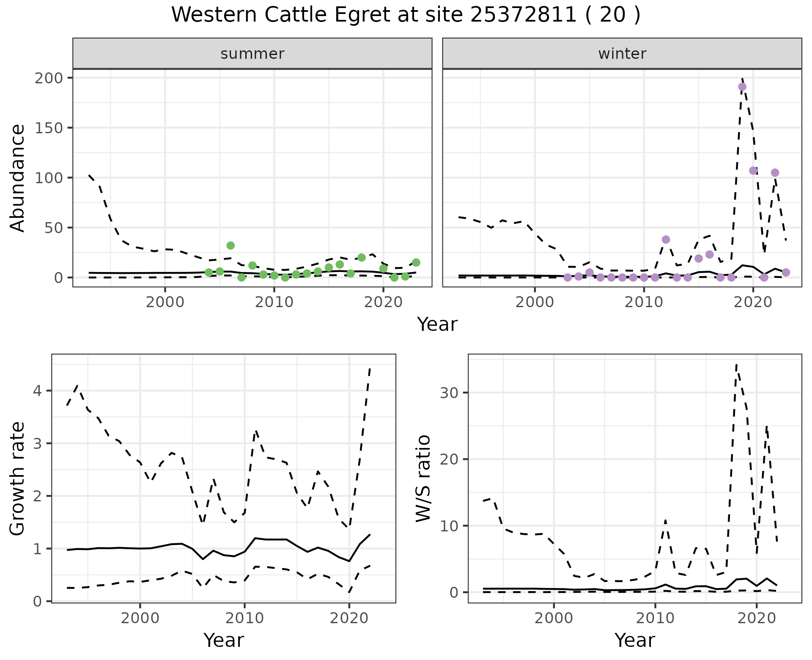Click the Year label under the abundance panels
812x660 pixels.
pos(437,324)
